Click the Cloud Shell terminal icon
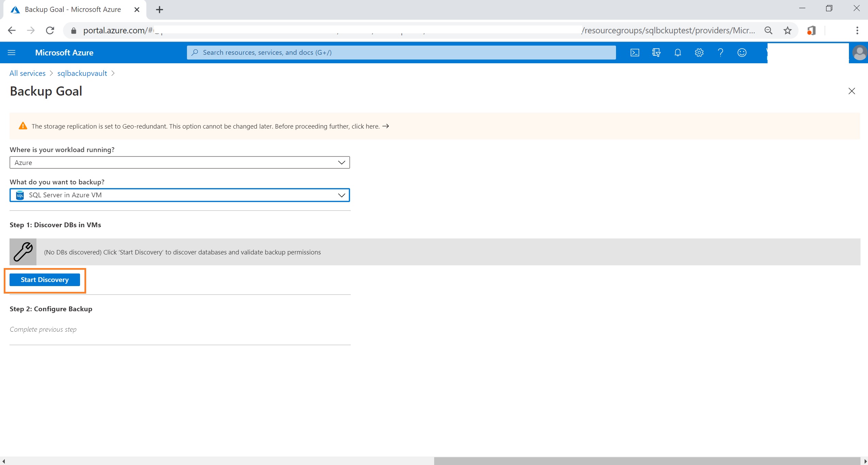The image size is (868, 465). 634,52
